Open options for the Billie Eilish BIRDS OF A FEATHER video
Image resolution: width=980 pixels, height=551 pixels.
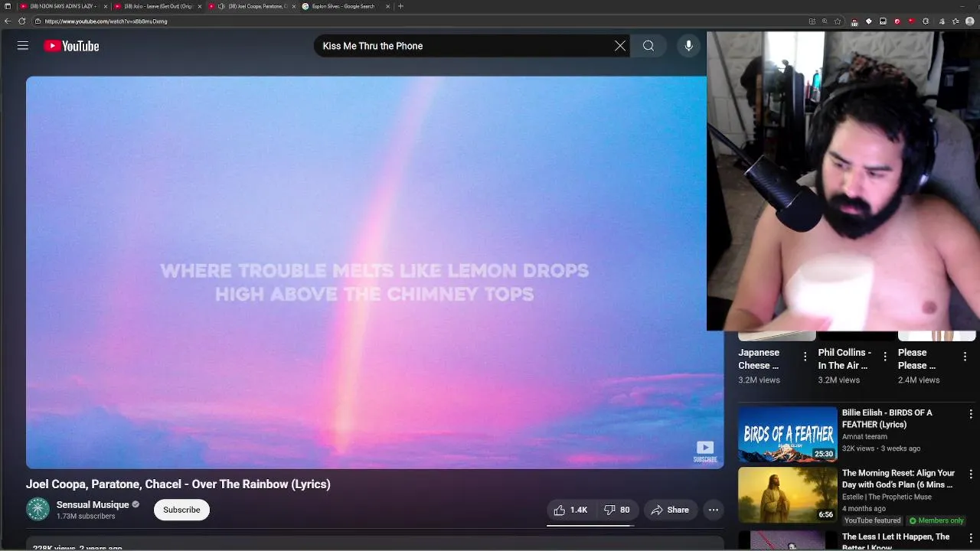[971, 414]
